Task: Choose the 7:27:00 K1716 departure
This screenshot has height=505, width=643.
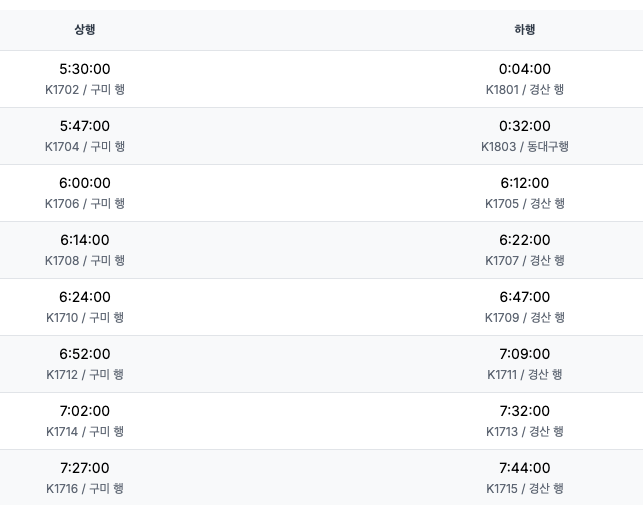Action: (x=85, y=478)
